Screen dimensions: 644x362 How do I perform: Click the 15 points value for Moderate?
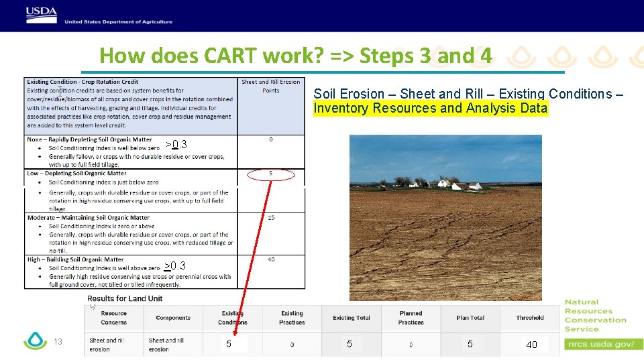coord(271,217)
